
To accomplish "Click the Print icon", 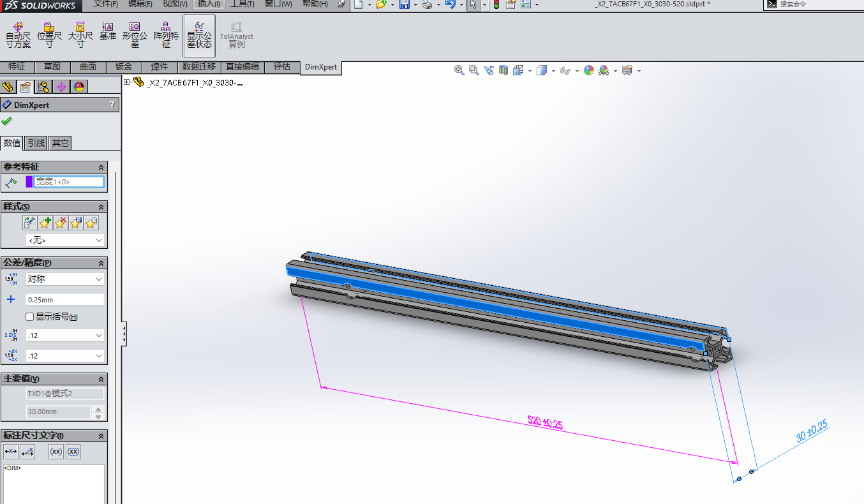I will pos(427,4).
